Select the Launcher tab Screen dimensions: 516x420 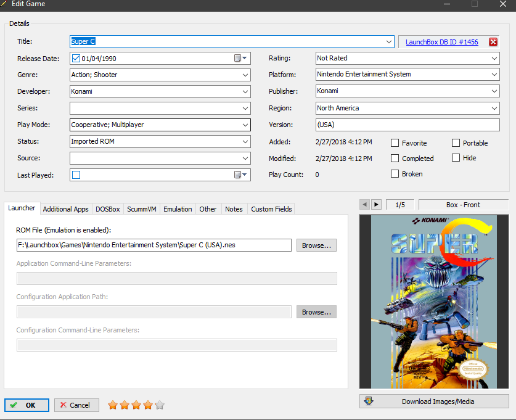click(22, 208)
